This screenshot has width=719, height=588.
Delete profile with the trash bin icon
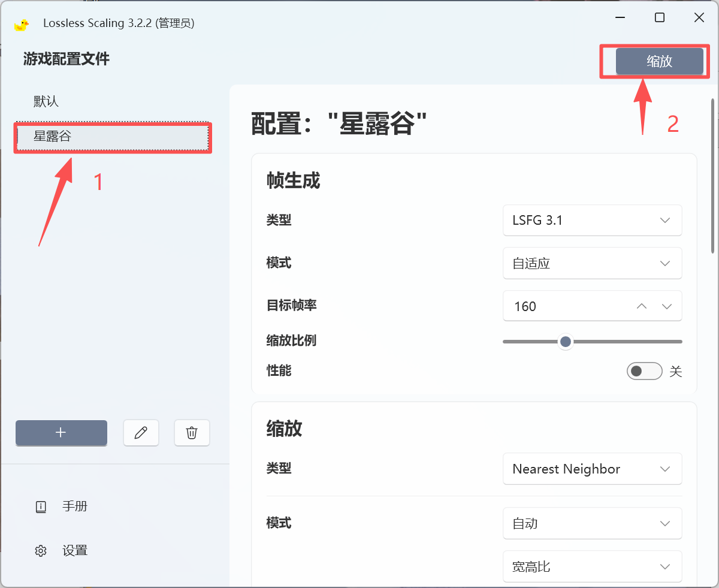192,433
